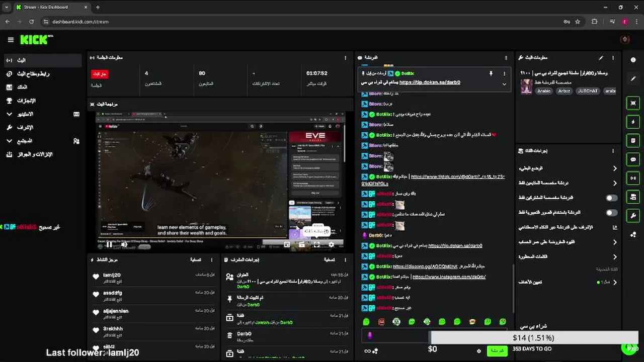
Task: Collapse the pinned message chevron
Action: click(504, 84)
